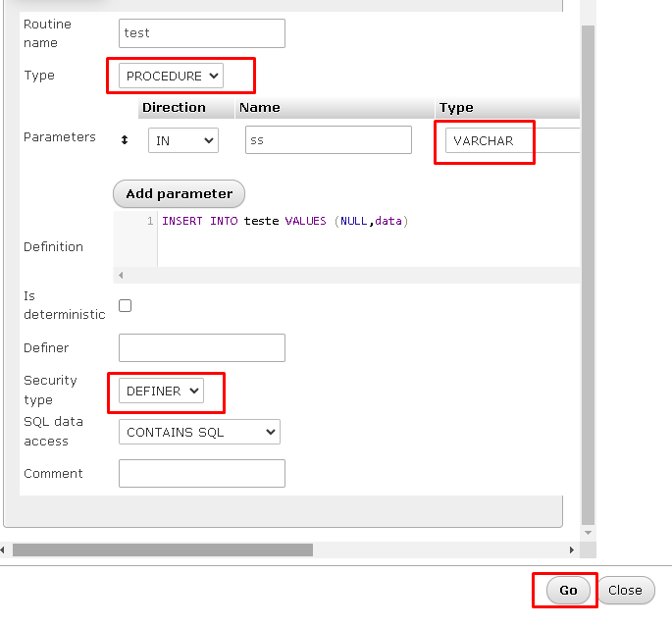Dismiss the dialog with the Close button
Image resolution: width=672 pixels, height=627 pixels.
click(x=625, y=590)
